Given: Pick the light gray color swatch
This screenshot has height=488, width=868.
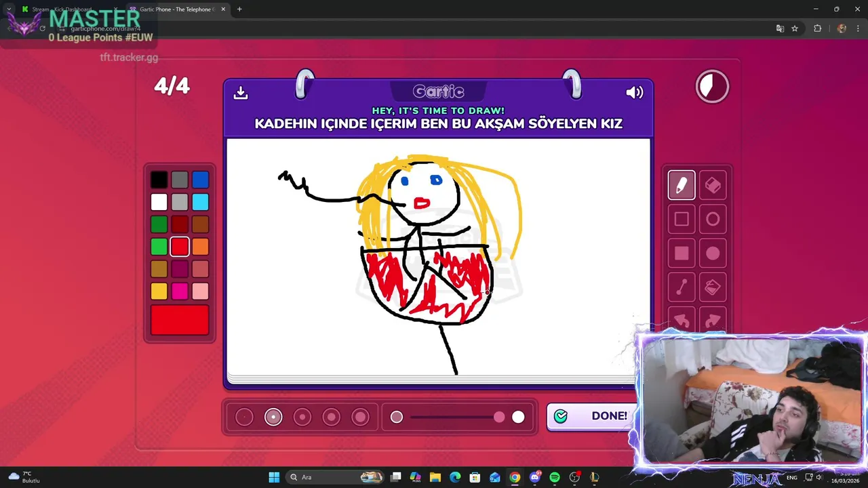Looking at the screenshot, I should coord(180,202).
